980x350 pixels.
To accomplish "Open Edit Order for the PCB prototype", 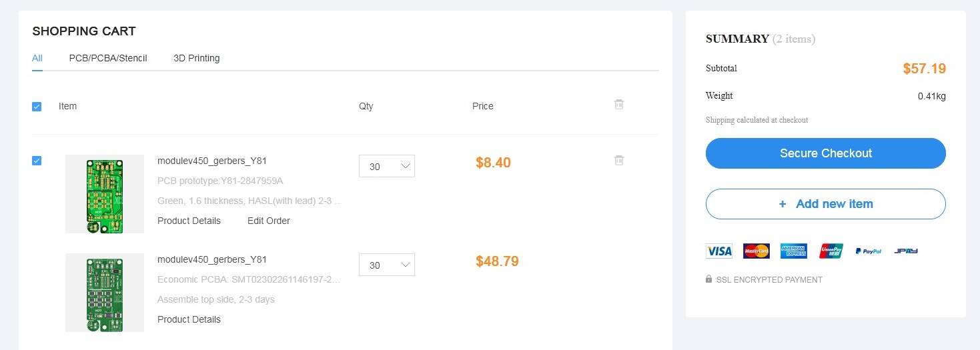I will tap(269, 221).
